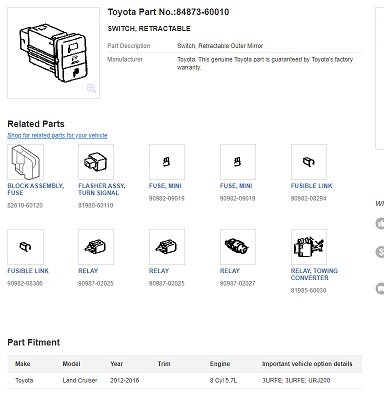Click the Year column header

116,364
